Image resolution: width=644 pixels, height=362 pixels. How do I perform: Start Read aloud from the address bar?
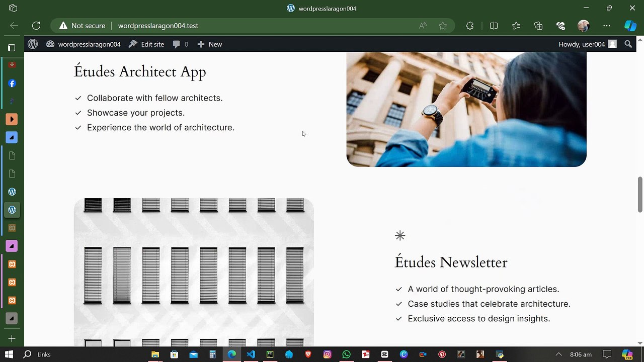(x=423, y=26)
